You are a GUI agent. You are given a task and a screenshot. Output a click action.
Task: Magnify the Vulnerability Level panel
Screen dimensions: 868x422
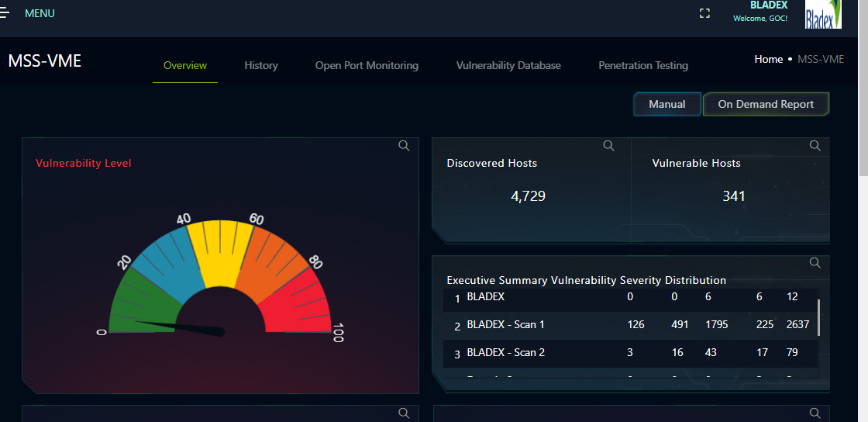(404, 146)
